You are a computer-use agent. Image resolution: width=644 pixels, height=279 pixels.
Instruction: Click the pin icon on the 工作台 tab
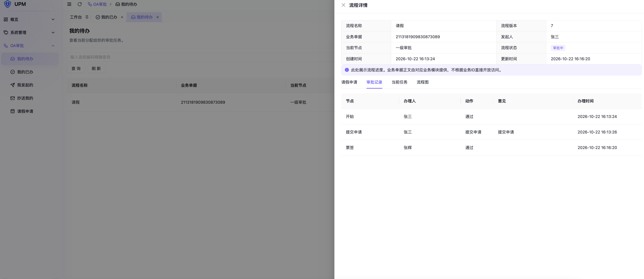pos(87,17)
